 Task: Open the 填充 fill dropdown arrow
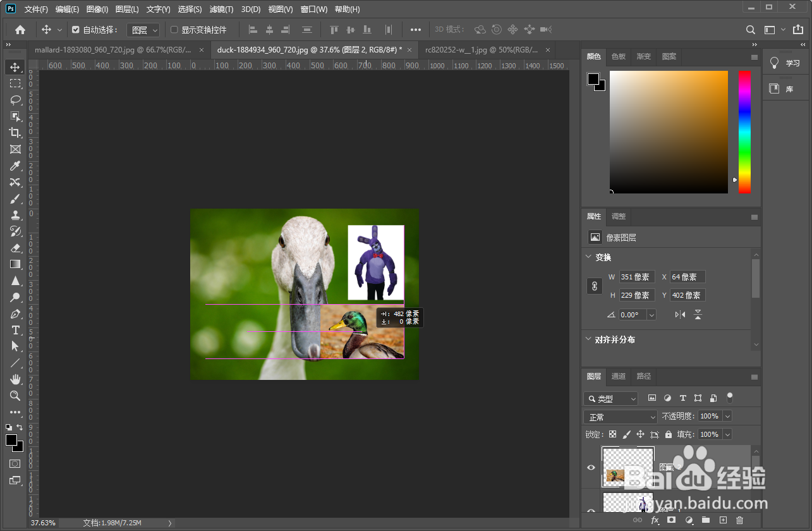727,434
